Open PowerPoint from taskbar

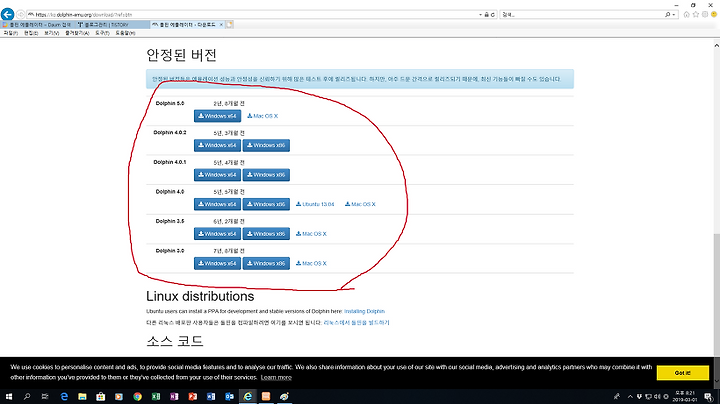192,396
